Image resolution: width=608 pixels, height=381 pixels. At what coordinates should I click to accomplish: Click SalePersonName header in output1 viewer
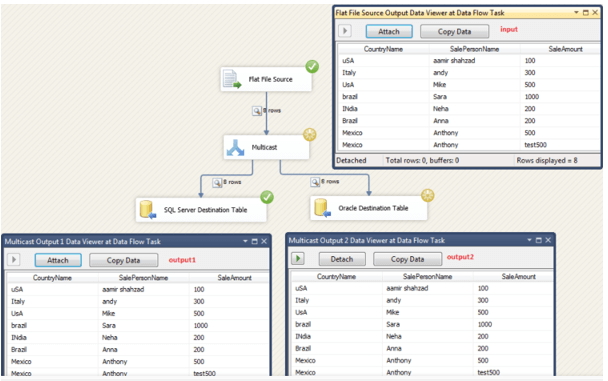pyautogui.click(x=143, y=278)
